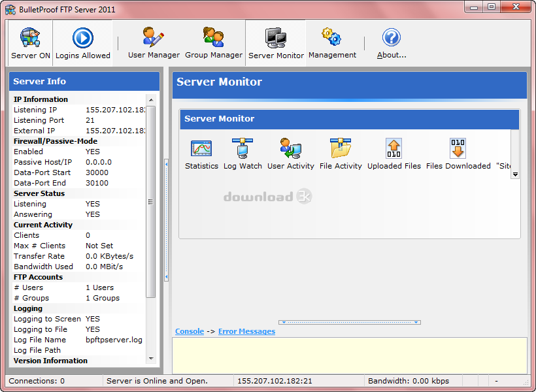536x392 pixels.
Task: Close the BulletProof FTP Server window
Action: (516, 7)
